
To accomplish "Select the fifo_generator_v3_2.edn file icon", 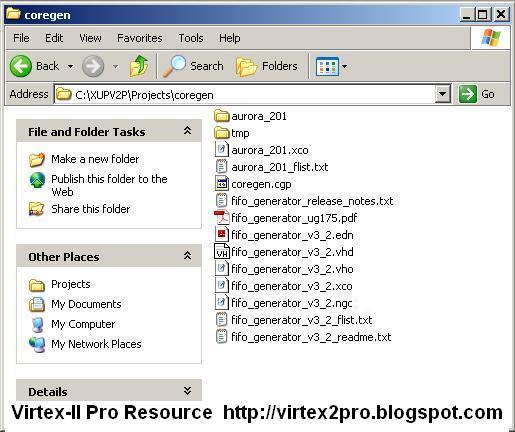I will [221, 235].
